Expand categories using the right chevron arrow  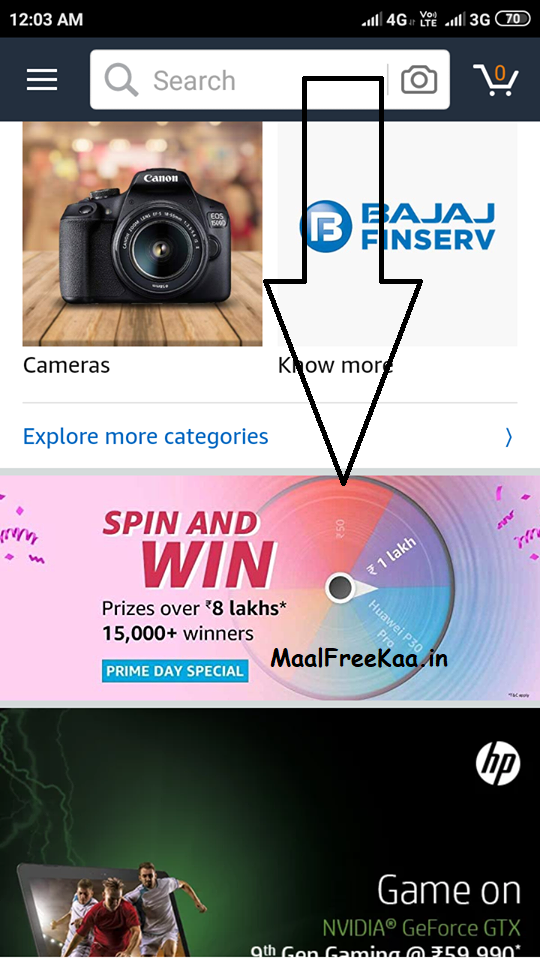pyautogui.click(x=508, y=437)
